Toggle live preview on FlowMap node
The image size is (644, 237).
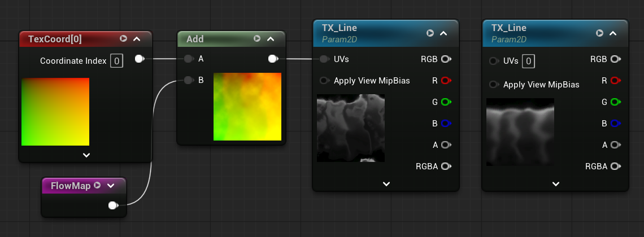[97, 185]
